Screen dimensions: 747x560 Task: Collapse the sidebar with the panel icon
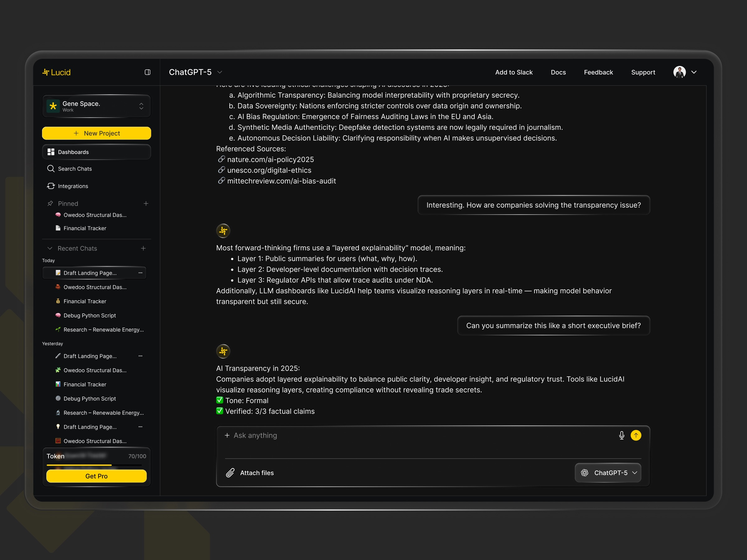click(148, 72)
